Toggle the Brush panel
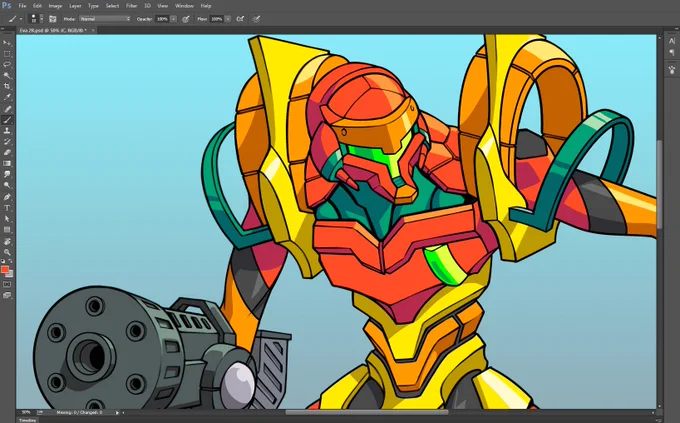680x423 pixels. click(x=53, y=19)
